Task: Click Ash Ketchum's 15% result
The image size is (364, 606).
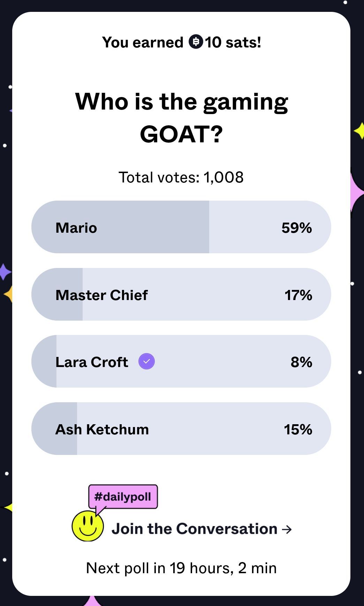Action: 298,429
